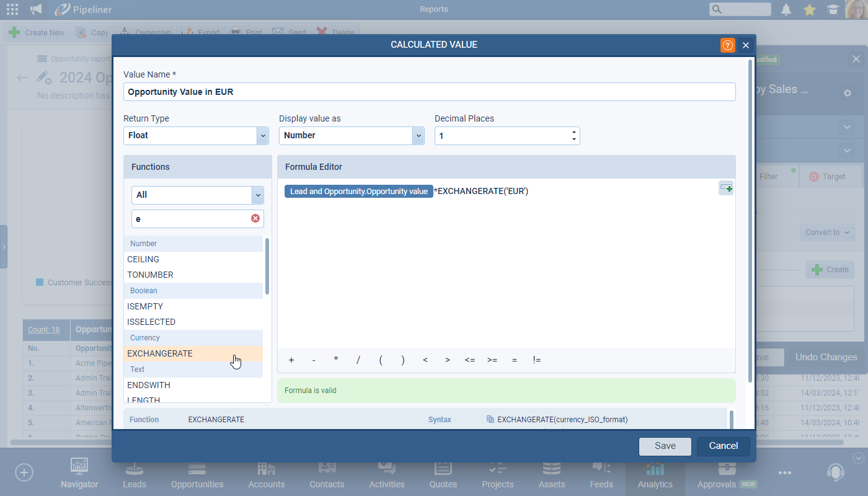
Task: Open the functions category All dropdown
Action: pos(257,195)
